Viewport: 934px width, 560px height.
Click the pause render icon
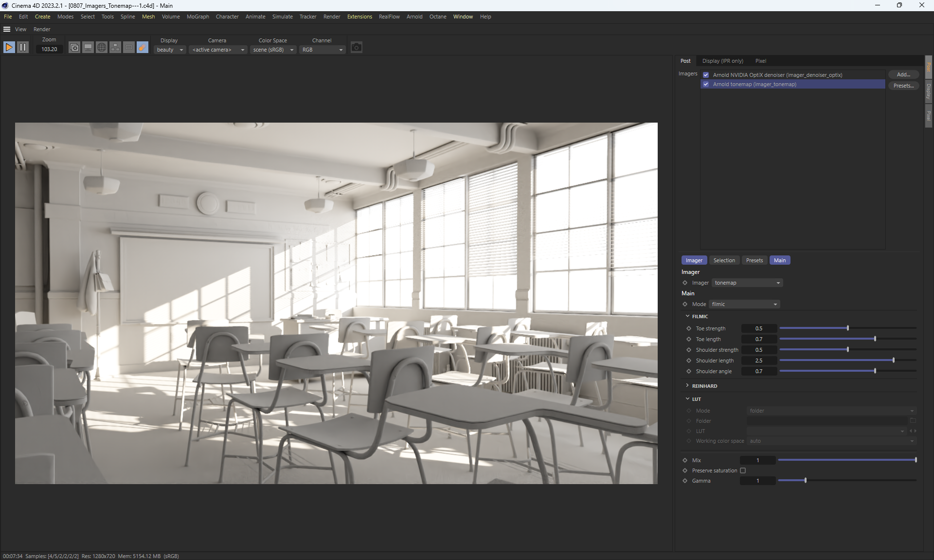pos(23,47)
